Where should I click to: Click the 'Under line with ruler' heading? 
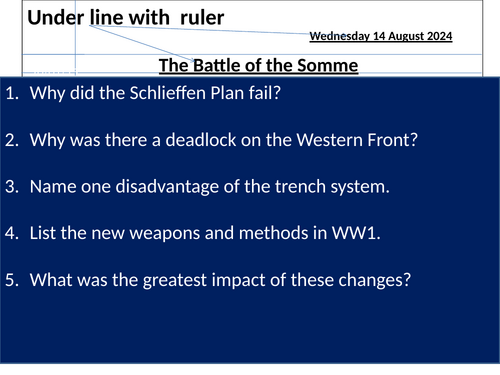(x=126, y=18)
